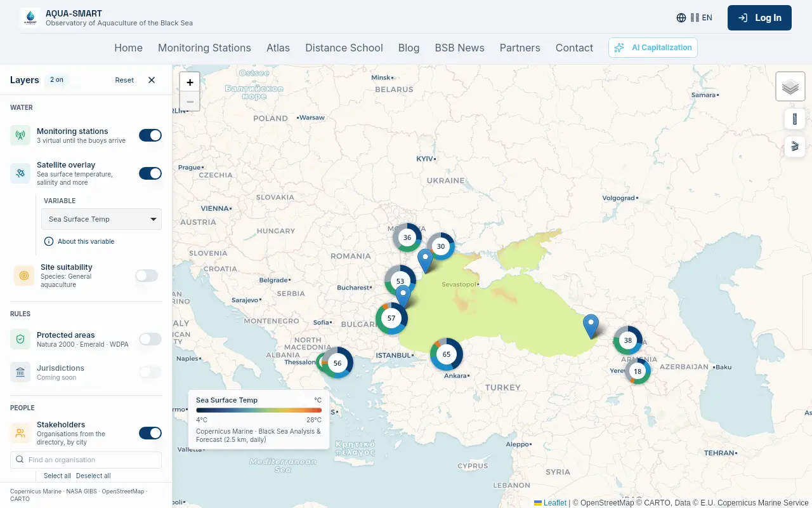Click the globe language icon
812x508 pixels.
tap(681, 18)
